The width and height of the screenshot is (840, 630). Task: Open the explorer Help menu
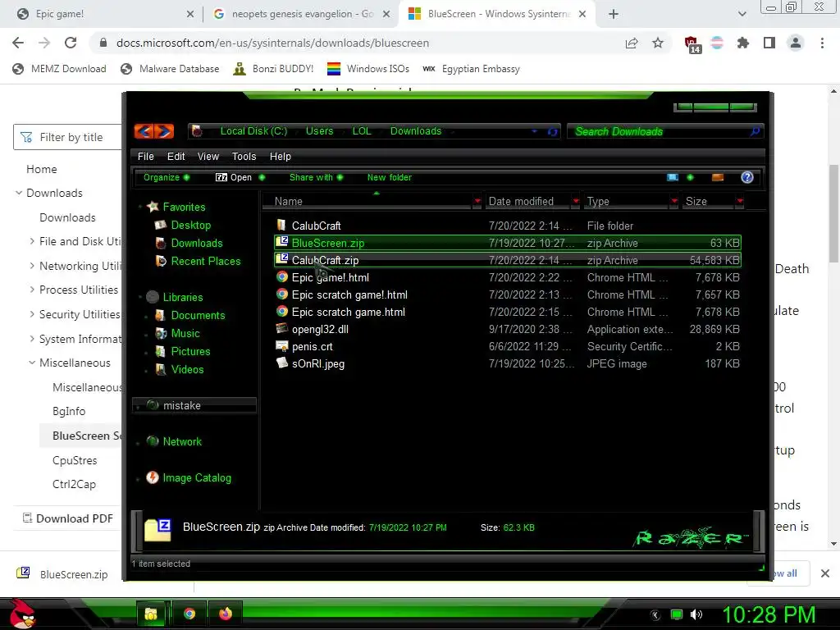point(281,157)
